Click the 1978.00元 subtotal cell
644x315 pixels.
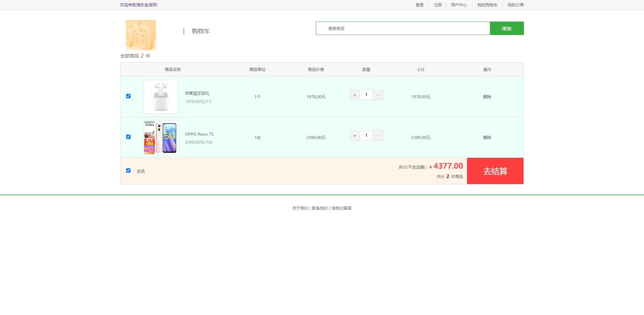pyautogui.click(x=421, y=97)
